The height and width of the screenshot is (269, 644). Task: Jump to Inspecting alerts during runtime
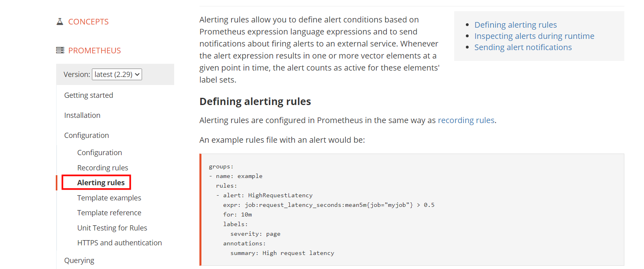[534, 36]
